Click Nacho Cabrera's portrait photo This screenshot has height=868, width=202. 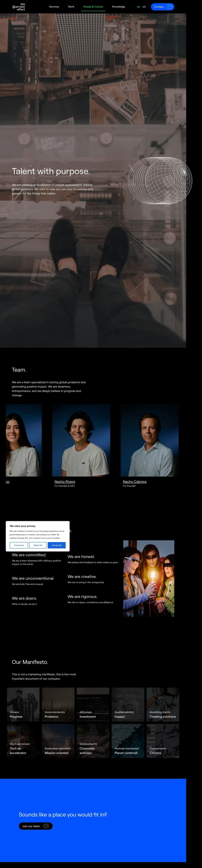pyautogui.click(x=150, y=440)
